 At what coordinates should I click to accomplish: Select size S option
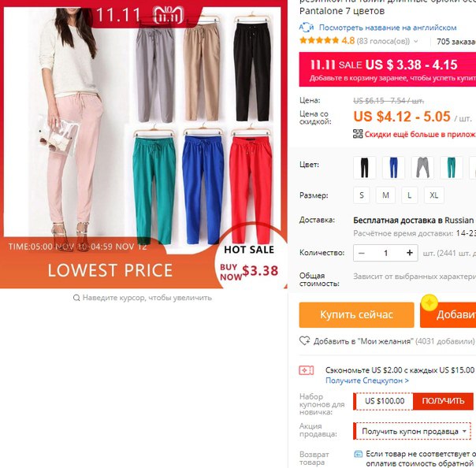[x=362, y=195]
